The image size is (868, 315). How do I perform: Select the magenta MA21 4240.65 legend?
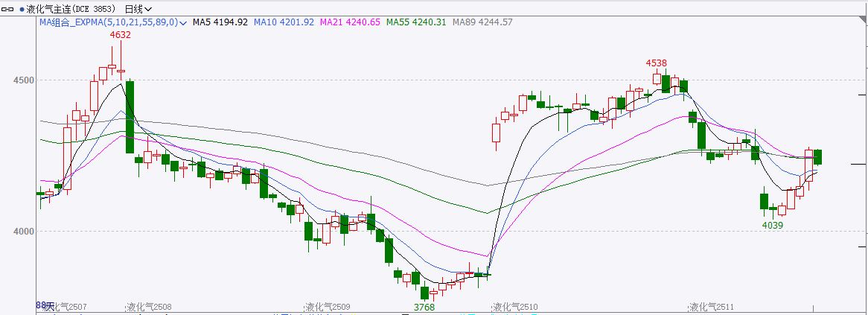pyautogui.click(x=350, y=22)
